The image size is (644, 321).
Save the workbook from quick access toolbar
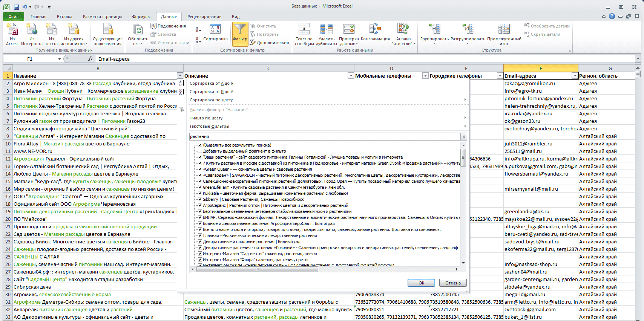(16, 7)
